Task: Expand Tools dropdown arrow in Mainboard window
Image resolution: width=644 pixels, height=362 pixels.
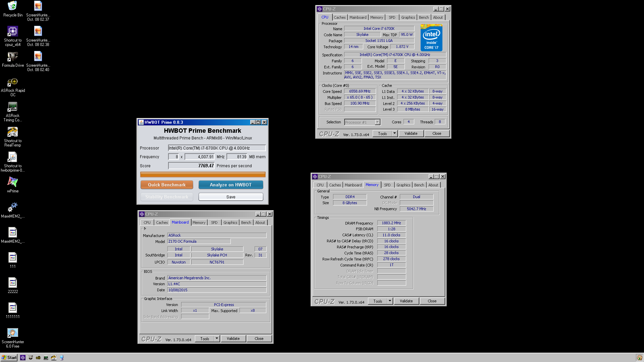Action: tap(217, 339)
